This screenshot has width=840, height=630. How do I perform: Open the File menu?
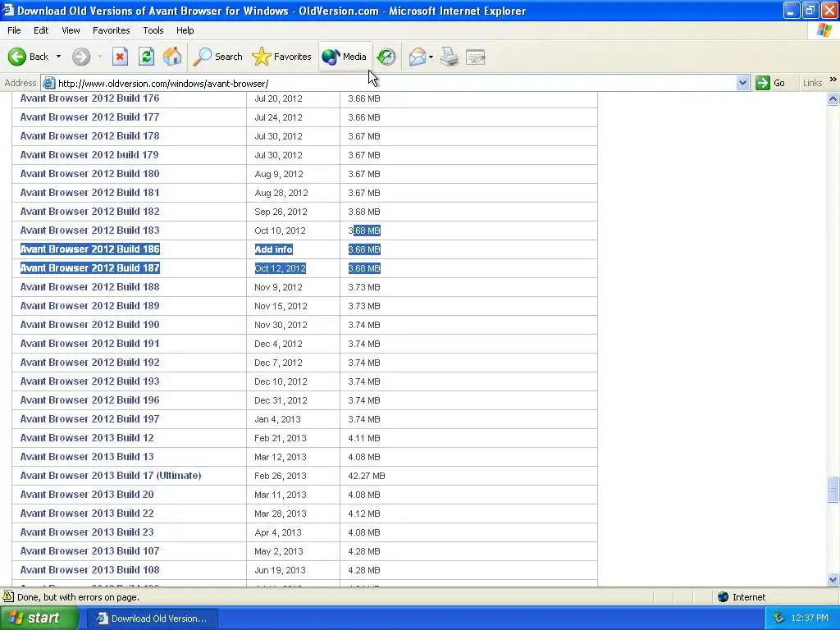(14, 30)
